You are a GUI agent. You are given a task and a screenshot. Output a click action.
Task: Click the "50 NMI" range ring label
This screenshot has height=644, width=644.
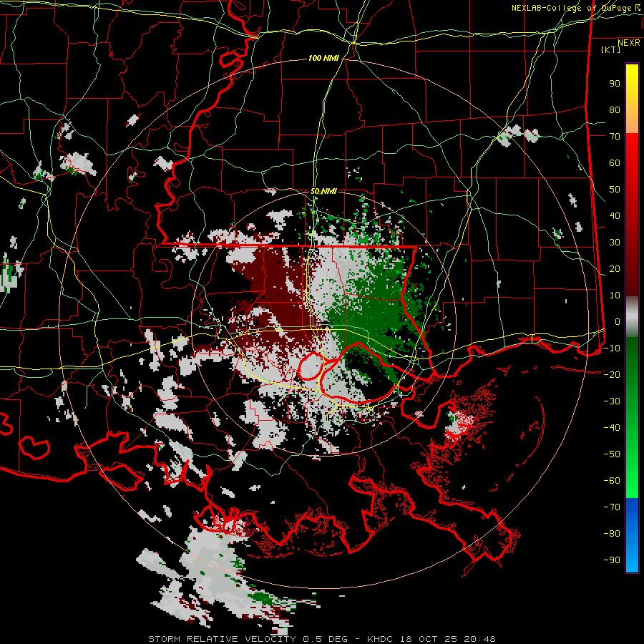tap(323, 191)
